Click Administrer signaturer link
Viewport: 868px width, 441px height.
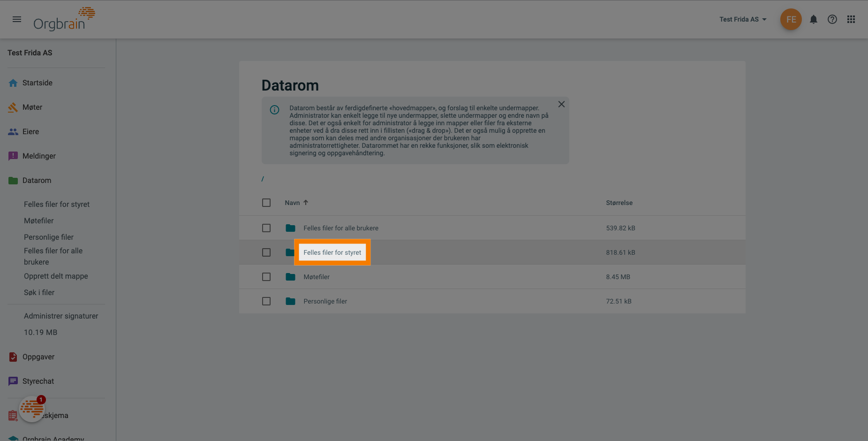click(x=61, y=316)
